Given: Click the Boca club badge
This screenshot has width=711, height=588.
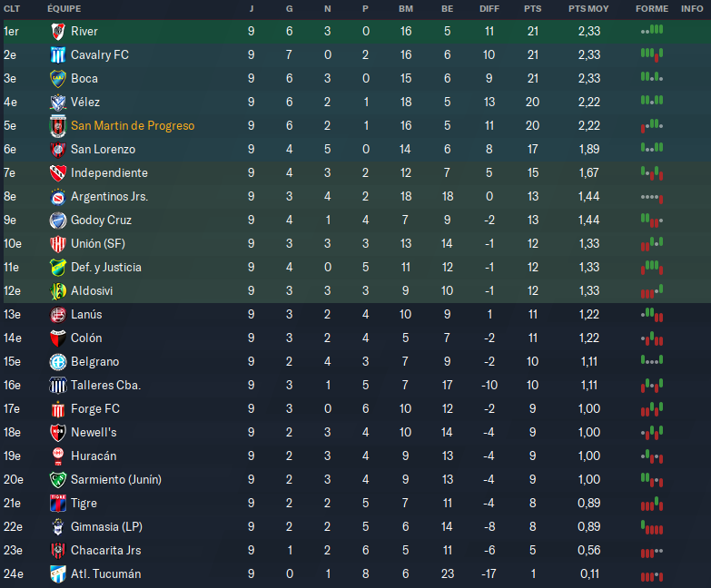Looking at the screenshot, I should click(58, 79).
